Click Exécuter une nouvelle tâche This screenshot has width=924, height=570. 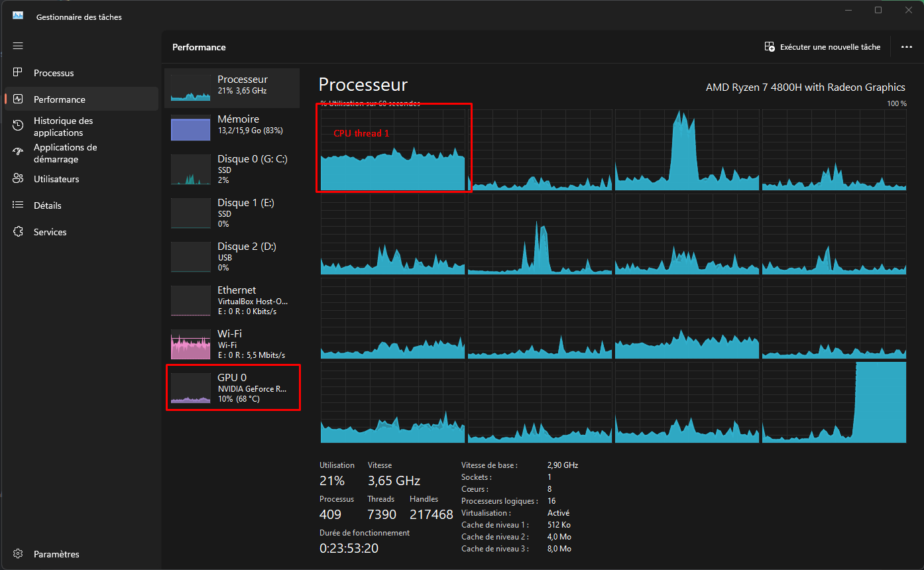pos(823,47)
